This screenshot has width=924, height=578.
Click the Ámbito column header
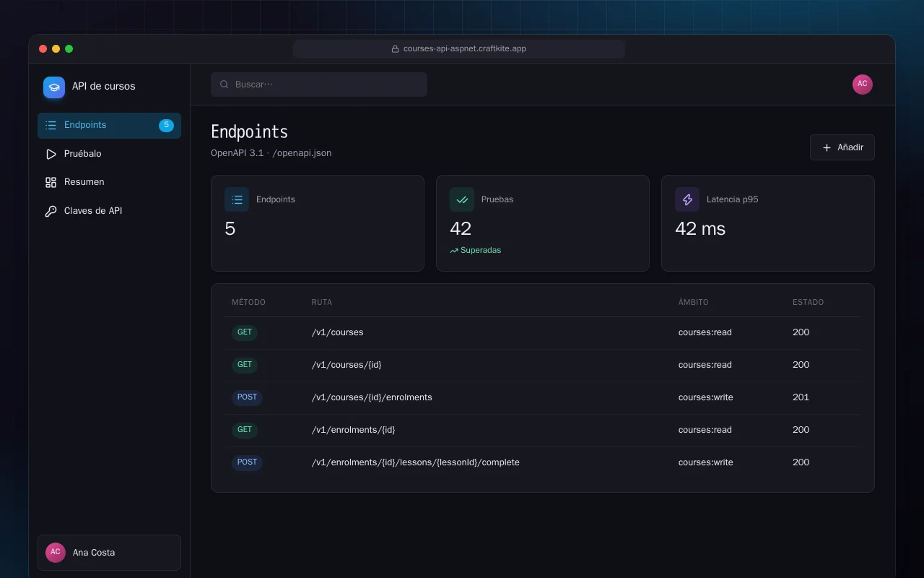[x=694, y=302]
